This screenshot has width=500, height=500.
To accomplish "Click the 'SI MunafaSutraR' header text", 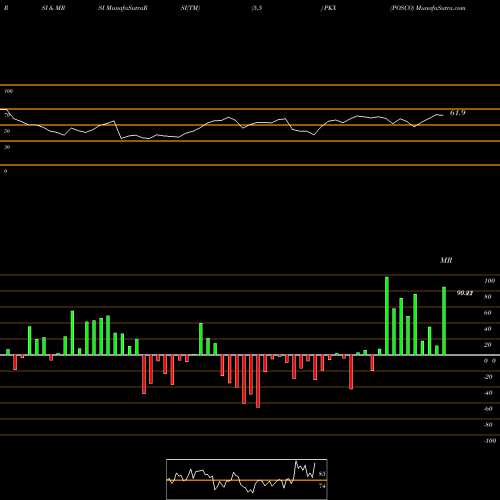I will (x=123, y=8).
